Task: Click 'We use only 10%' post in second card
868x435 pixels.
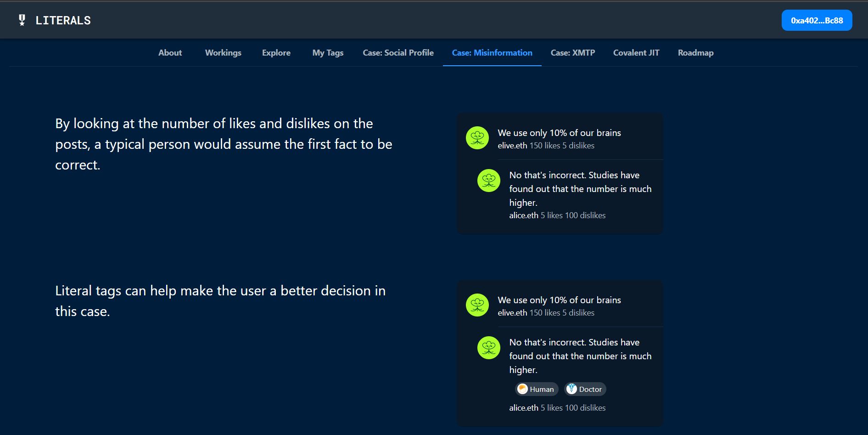Action: click(x=559, y=300)
